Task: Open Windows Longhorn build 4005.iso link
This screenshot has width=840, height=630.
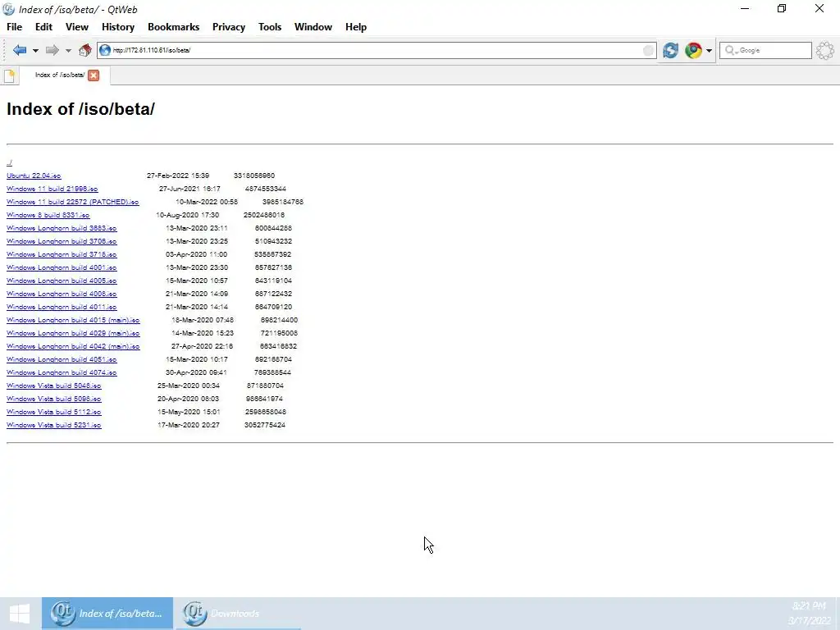Action: point(62,281)
